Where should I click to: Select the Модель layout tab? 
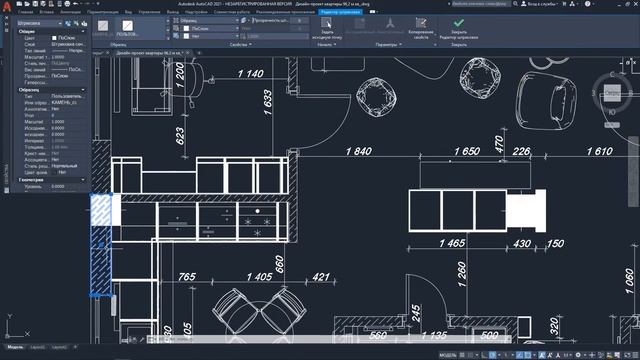pyautogui.click(x=16, y=347)
